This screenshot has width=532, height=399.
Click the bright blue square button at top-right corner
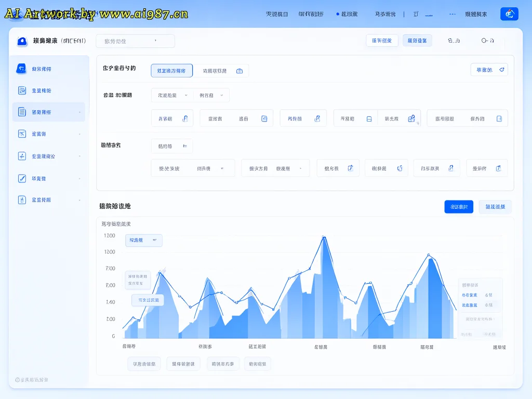(x=509, y=14)
